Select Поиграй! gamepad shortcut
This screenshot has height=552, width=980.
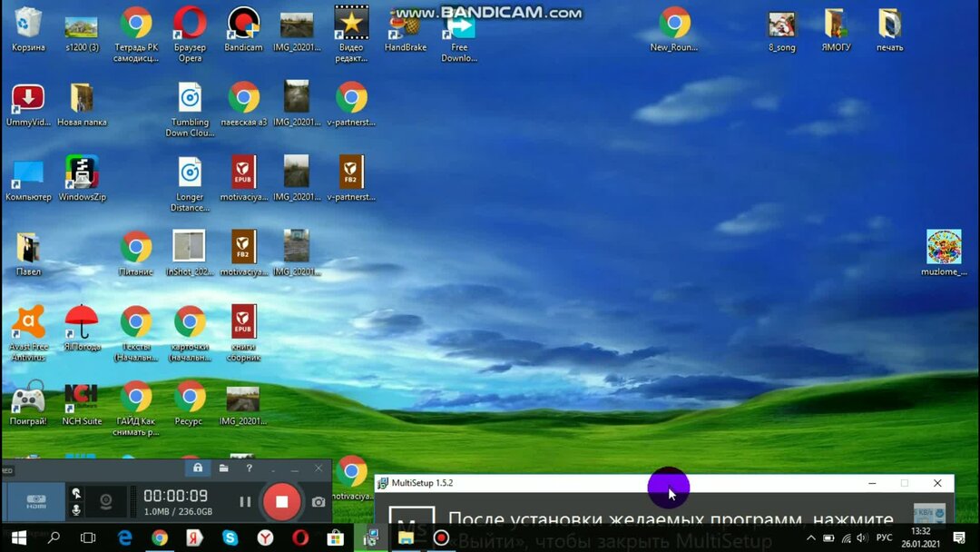(x=28, y=403)
